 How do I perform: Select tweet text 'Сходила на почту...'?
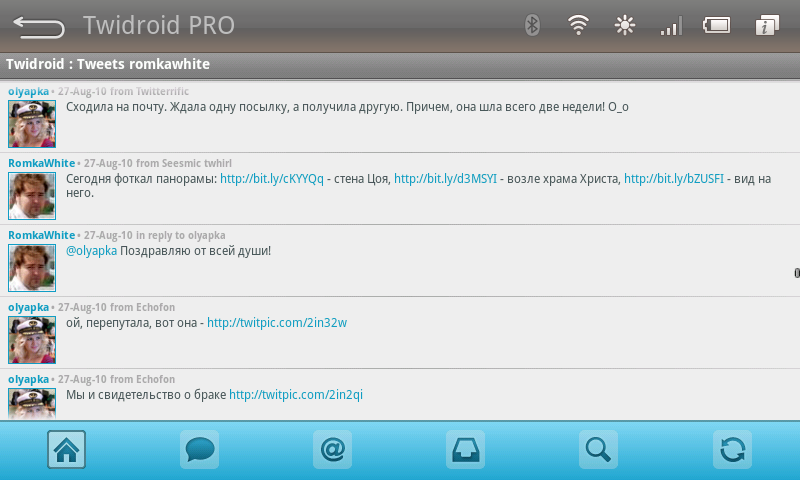click(x=347, y=107)
